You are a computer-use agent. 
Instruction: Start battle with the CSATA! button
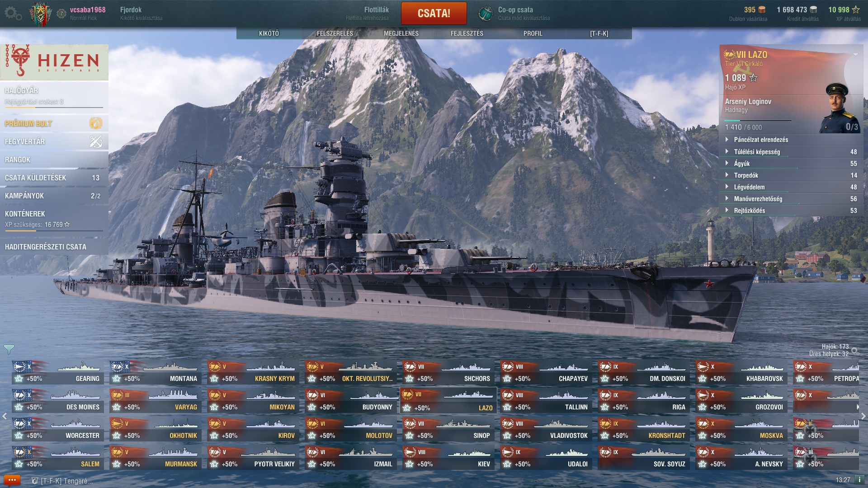coord(434,13)
